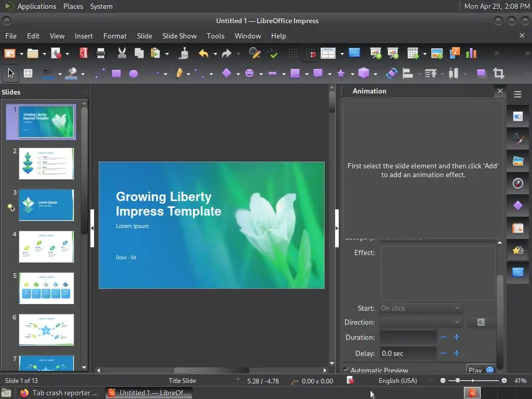The height and width of the screenshot is (399, 532).
Task: Open the File menu
Action: (11, 36)
